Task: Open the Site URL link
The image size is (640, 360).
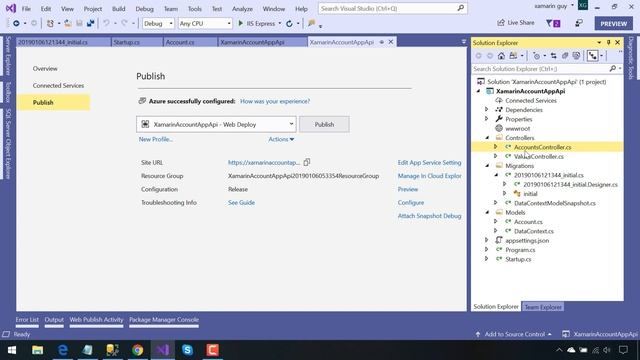Action: point(264,162)
